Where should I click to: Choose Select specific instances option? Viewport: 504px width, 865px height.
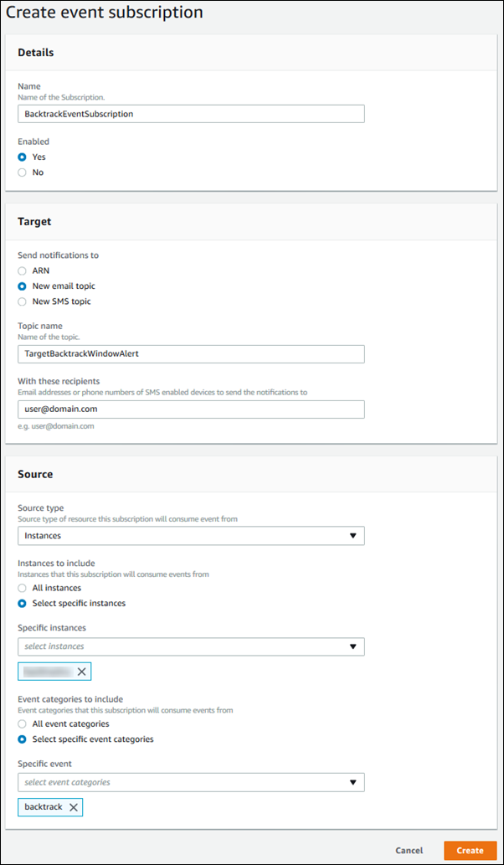coord(21,603)
